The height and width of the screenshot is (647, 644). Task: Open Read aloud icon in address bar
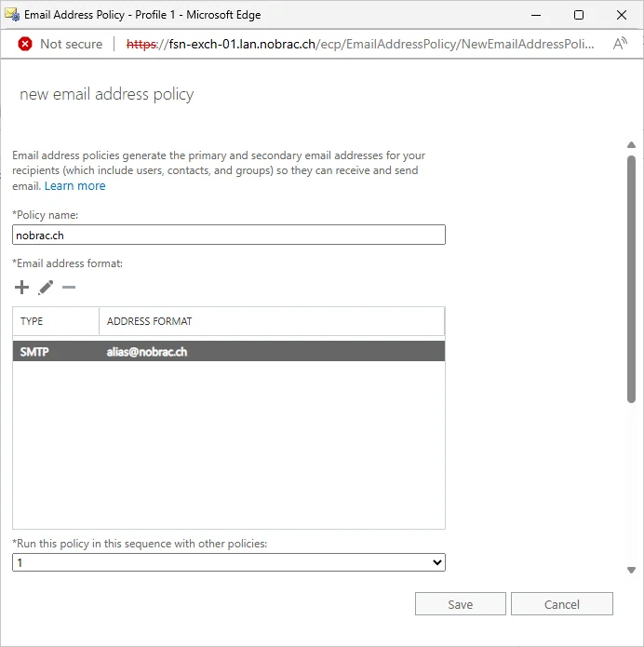pyautogui.click(x=620, y=44)
